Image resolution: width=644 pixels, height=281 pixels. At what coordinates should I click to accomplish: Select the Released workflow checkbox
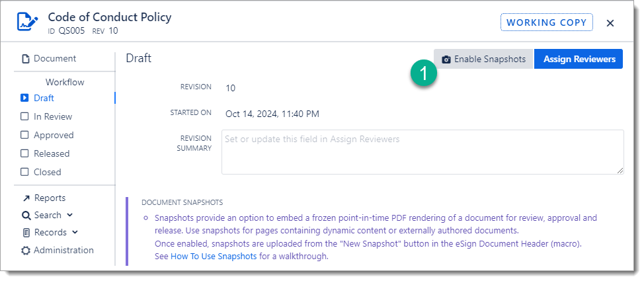pyautogui.click(x=24, y=153)
